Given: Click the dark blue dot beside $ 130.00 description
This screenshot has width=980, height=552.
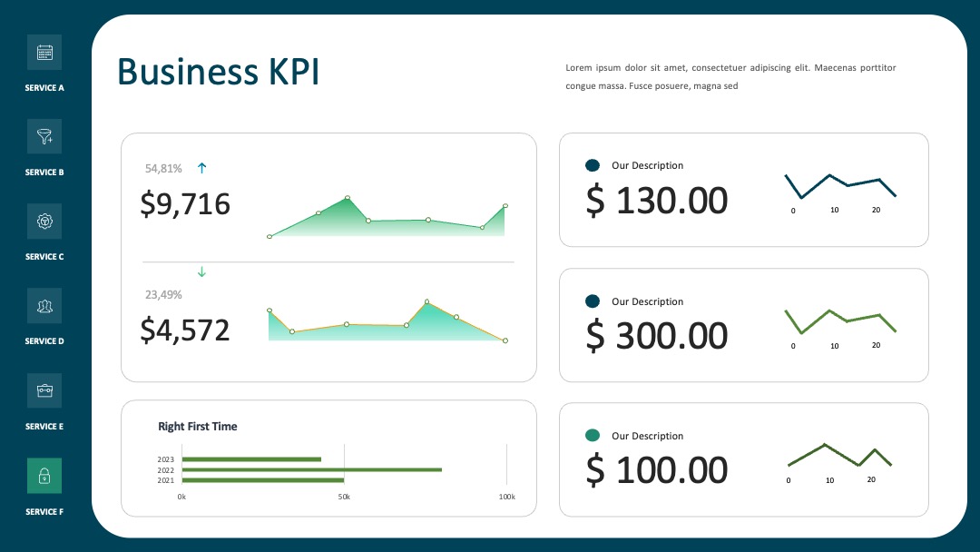Looking at the screenshot, I should 593,165.
